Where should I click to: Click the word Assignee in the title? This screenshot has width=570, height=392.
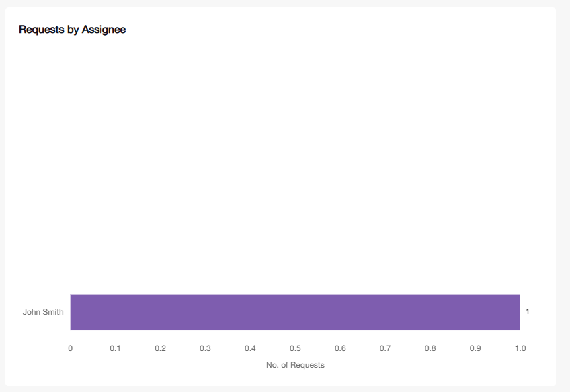104,30
